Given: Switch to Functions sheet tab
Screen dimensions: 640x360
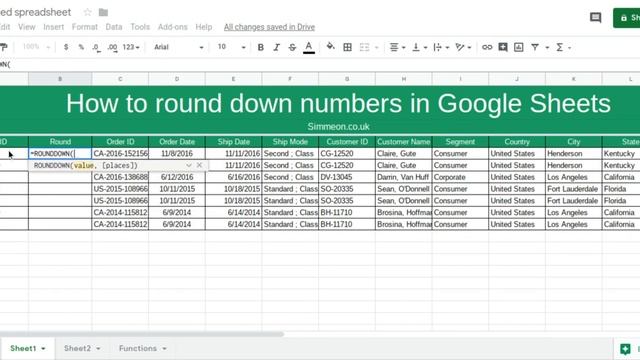Looking at the screenshot, I should [138, 348].
